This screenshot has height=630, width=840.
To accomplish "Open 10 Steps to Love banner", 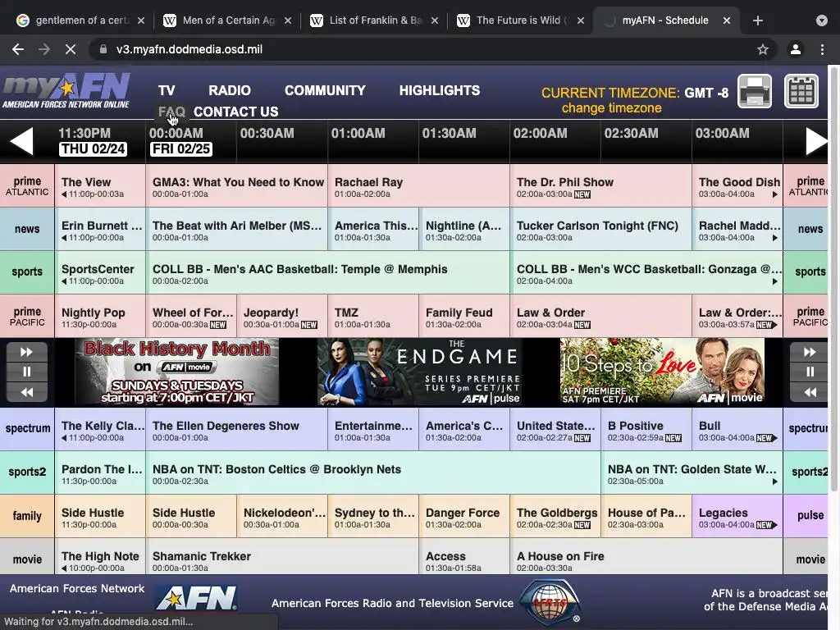I will pos(662,372).
